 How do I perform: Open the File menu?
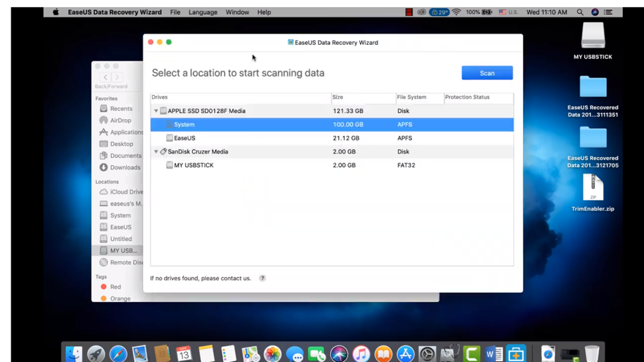(x=176, y=12)
